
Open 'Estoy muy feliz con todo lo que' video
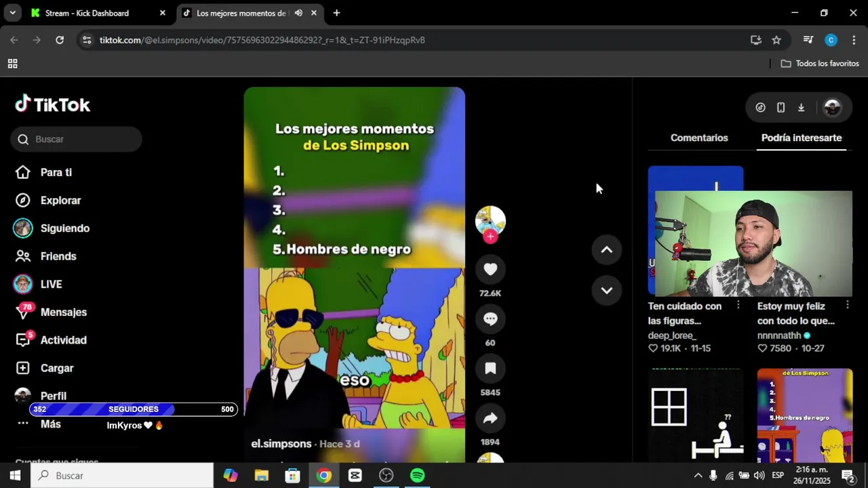coord(796,313)
